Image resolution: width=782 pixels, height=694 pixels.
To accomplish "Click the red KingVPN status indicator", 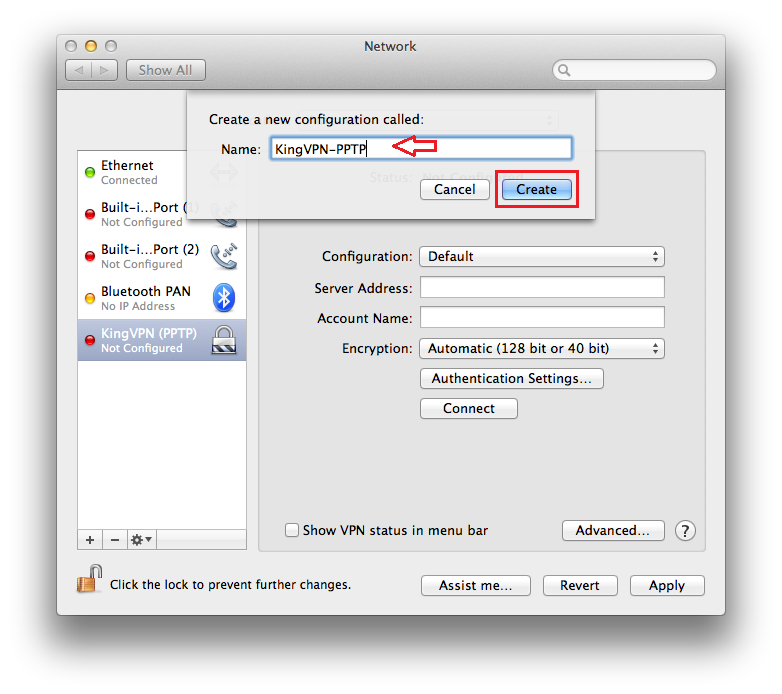I will coord(90,340).
